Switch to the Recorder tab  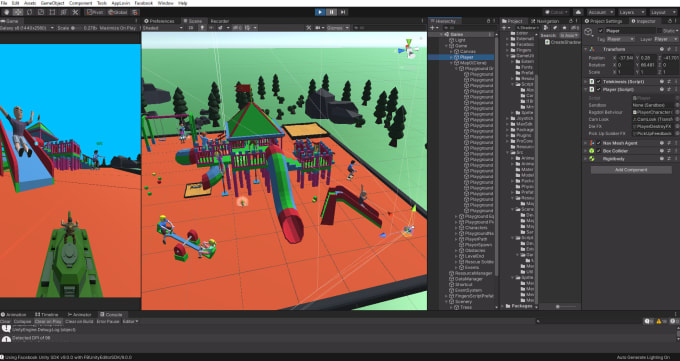220,21
